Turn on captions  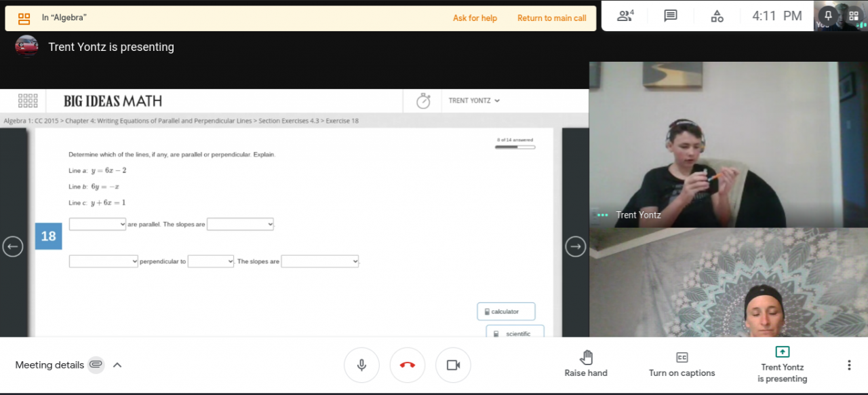pos(682,364)
